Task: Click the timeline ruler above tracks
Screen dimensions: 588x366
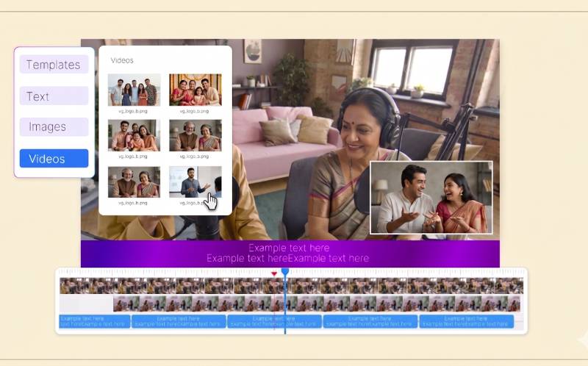Action: (291, 273)
